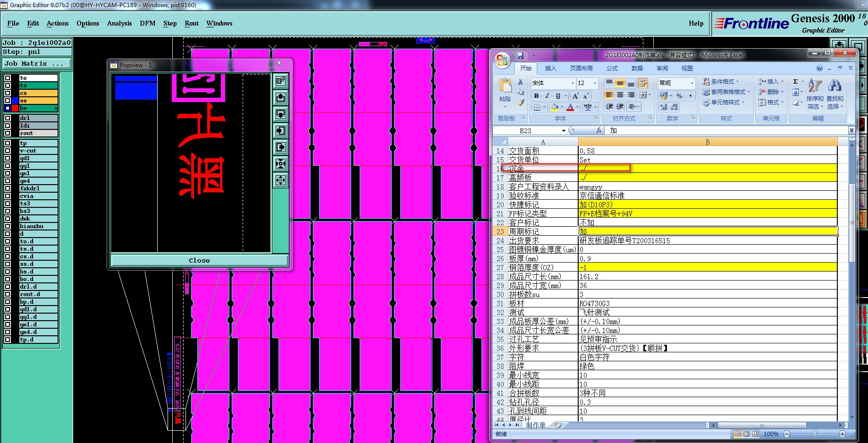The width and height of the screenshot is (868, 443).
Task: Select the fzkdrl layer name
Action: (x=38, y=188)
